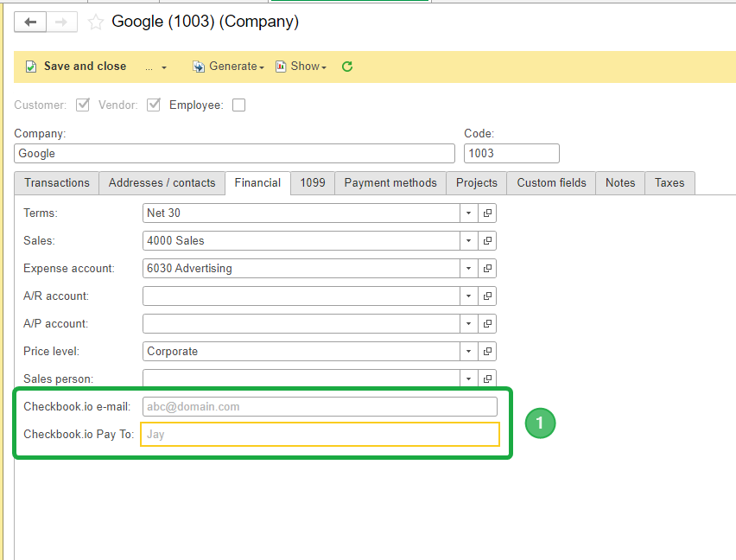Open the Show menu
736x560 pixels.
coord(301,67)
